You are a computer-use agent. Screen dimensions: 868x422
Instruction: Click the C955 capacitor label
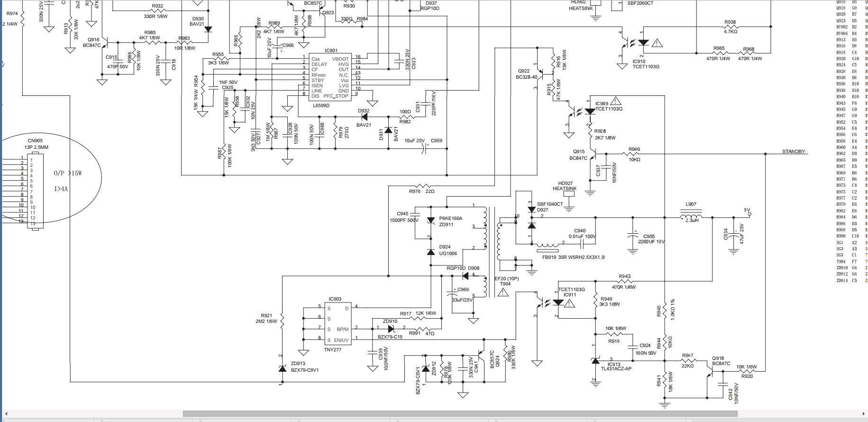(649, 236)
